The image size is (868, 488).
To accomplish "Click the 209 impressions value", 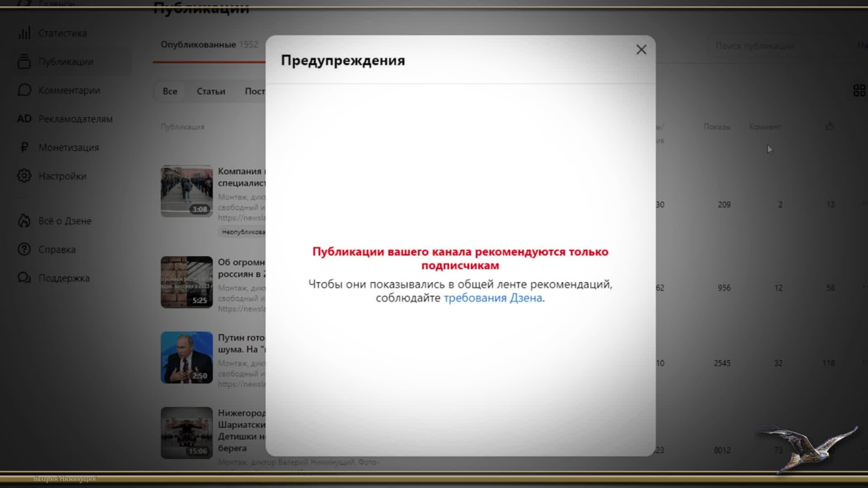I will click(724, 205).
